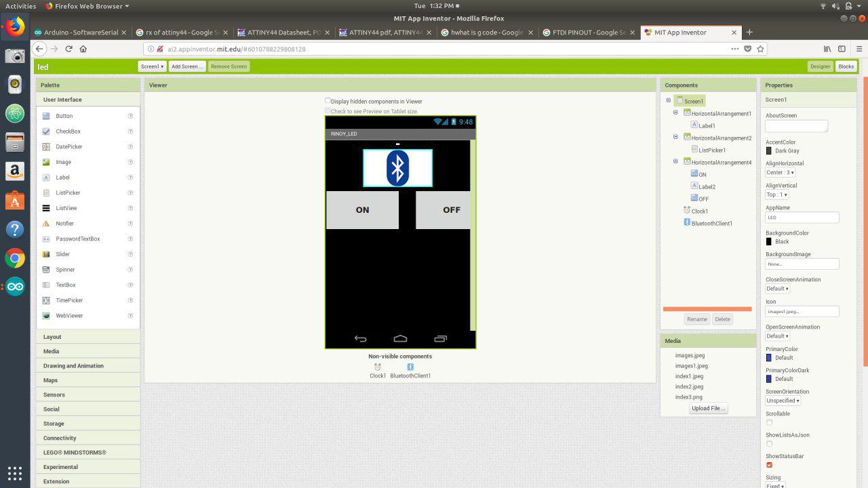
Task: Click the Upload File button
Action: 709,408
